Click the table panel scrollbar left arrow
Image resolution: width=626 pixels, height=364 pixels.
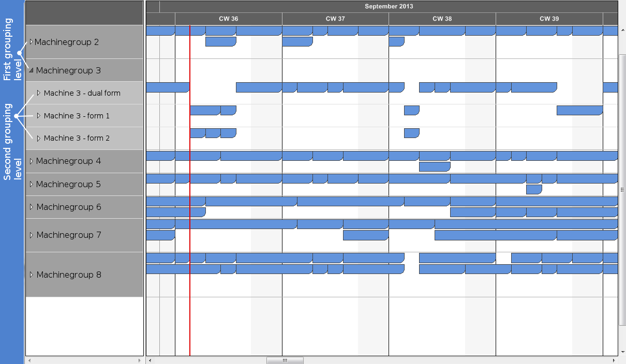(29, 360)
